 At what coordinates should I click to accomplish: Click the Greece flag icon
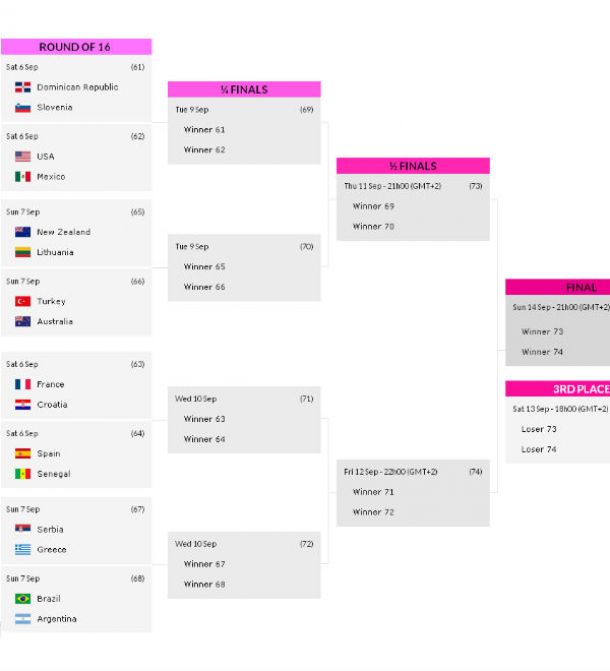pos(23,549)
